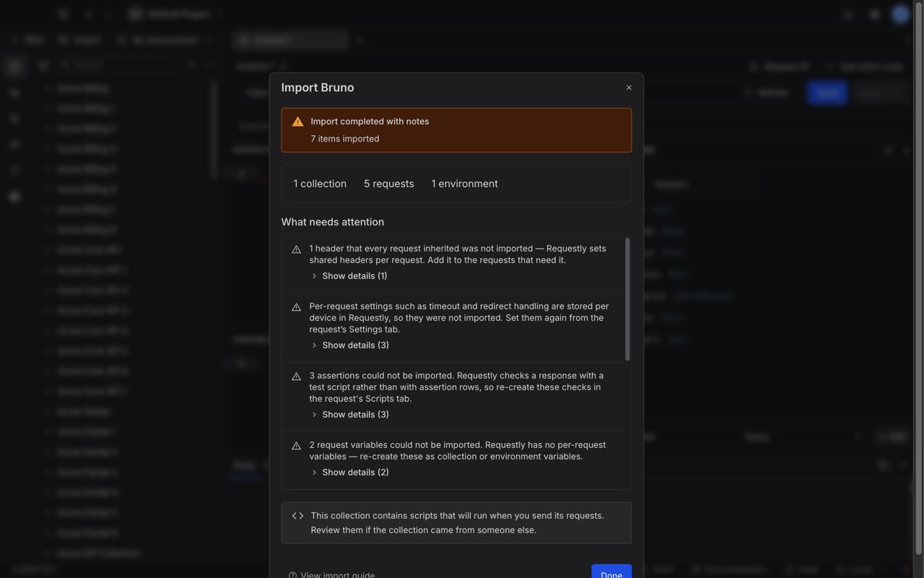Expand Show details (1) for the header note
This screenshot has width=924, height=578.
coord(349,276)
